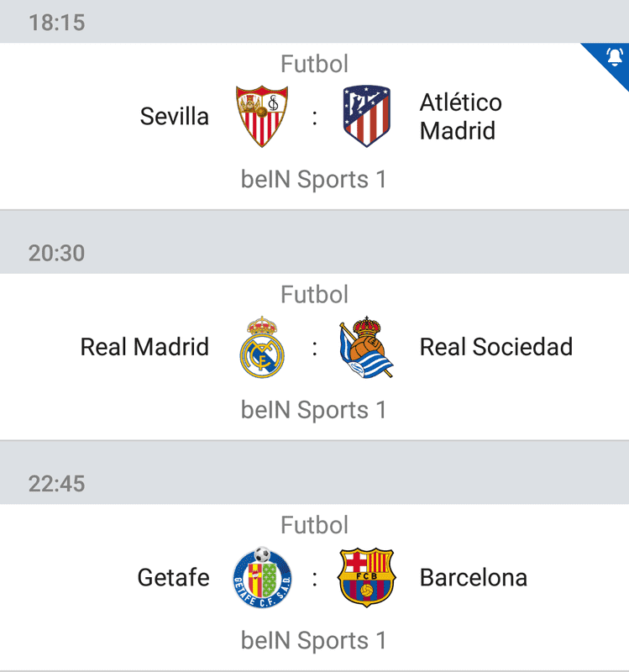Tap the FC Barcelona crest
Viewport: 629px width, 672px height.
367,577
